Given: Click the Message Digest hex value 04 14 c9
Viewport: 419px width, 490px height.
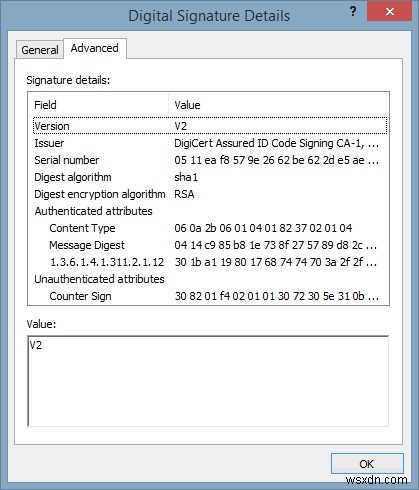Looking at the screenshot, I should pyautogui.click(x=275, y=245).
